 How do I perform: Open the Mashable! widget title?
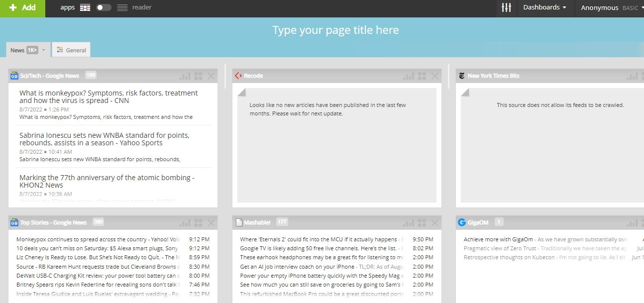click(x=257, y=222)
